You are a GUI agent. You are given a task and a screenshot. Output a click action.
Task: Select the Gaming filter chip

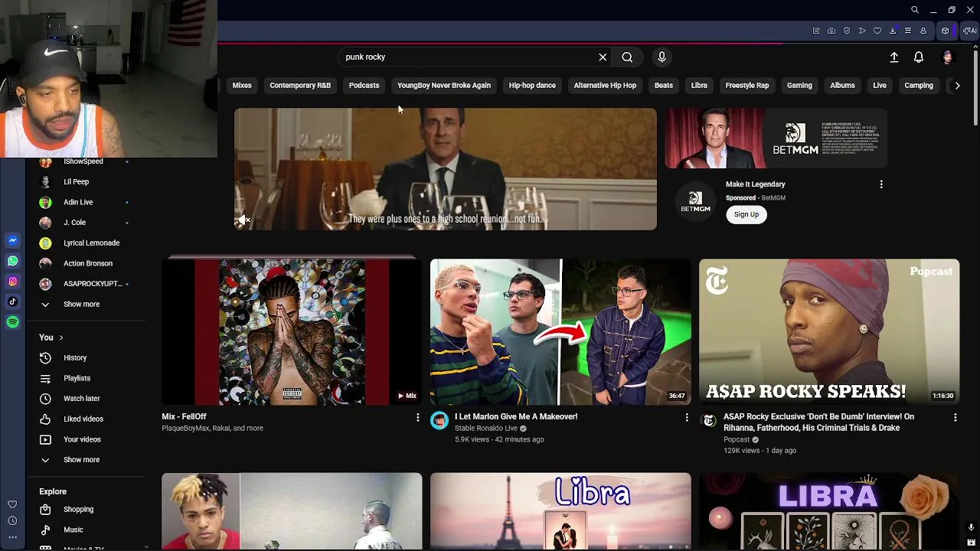click(799, 86)
